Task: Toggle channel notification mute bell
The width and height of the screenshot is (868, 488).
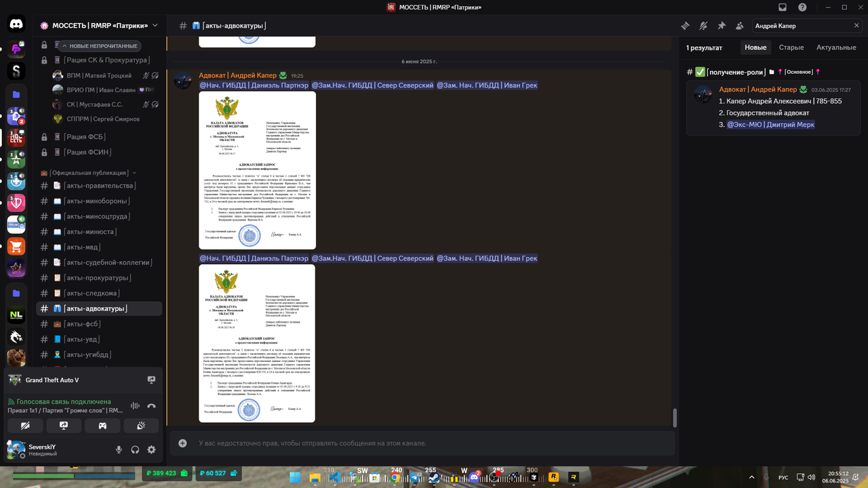Action: 703,26
